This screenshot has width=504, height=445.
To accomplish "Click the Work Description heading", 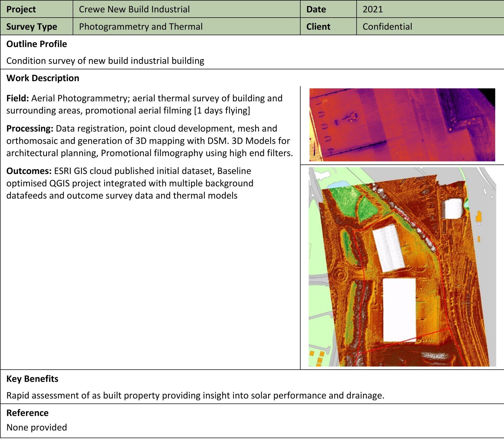I will point(43,78).
